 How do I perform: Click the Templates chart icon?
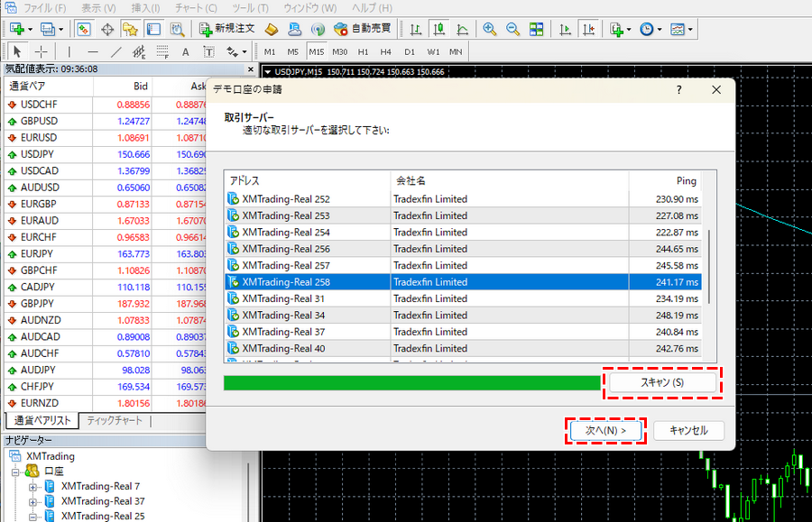(678, 30)
